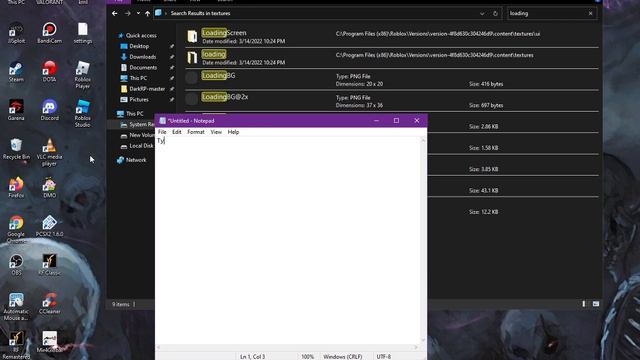Select pinned This PC under Quick access

[x=138, y=78]
